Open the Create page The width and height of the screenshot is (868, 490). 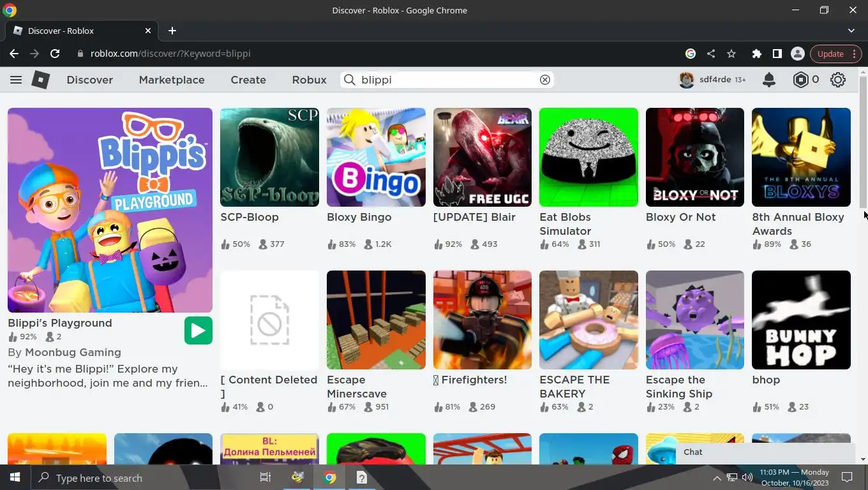point(248,80)
